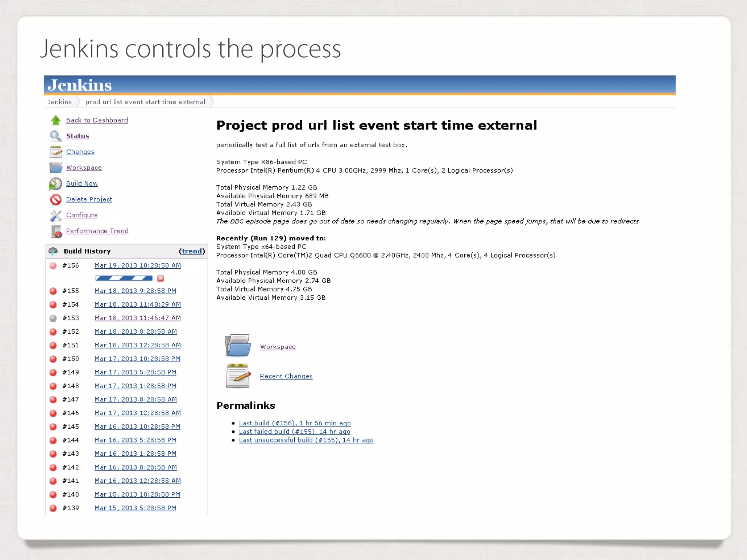Click the Build Now clock icon
This screenshot has width=747, height=560.
click(x=55, y=183)
